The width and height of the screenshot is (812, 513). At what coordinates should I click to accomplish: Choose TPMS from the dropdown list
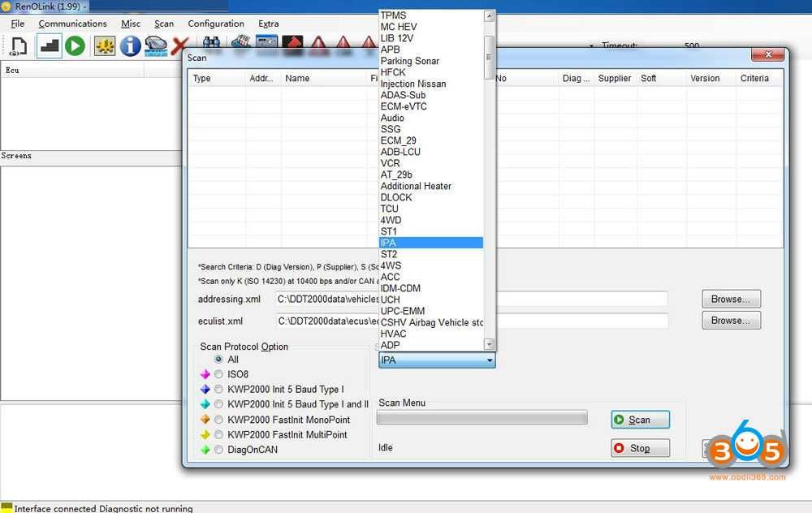tap(431, 15)
